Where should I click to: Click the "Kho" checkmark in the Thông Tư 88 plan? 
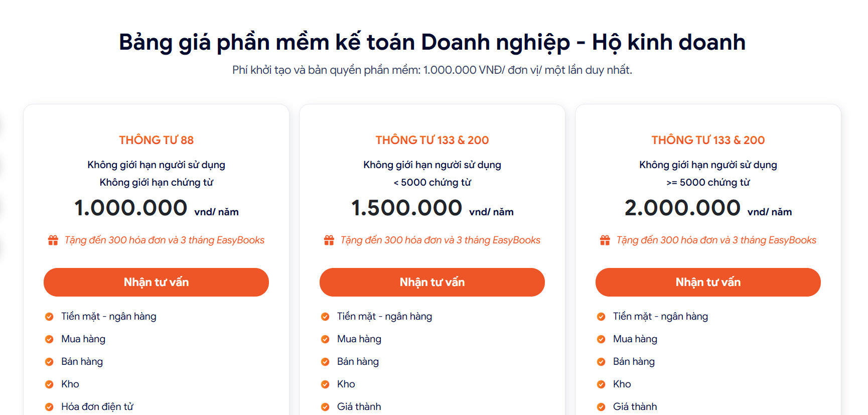pyautogui.click(x=49, y=384)
